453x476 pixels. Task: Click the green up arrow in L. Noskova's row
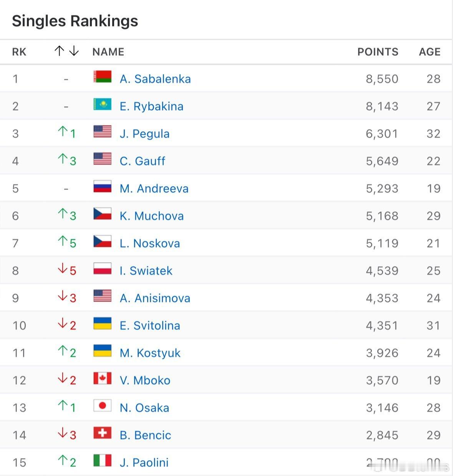(62, 241)
